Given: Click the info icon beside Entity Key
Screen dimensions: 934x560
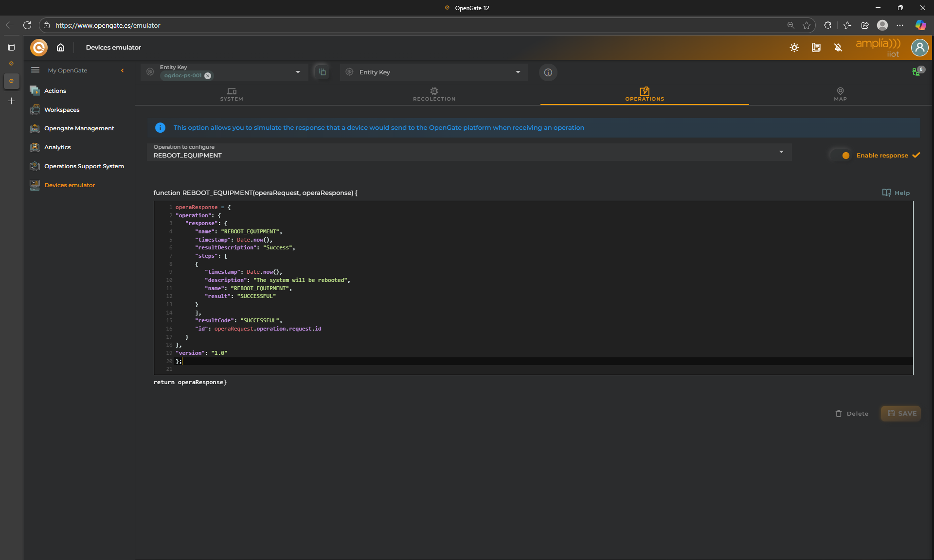Looking at the screenshot, I should pos(548,72).
